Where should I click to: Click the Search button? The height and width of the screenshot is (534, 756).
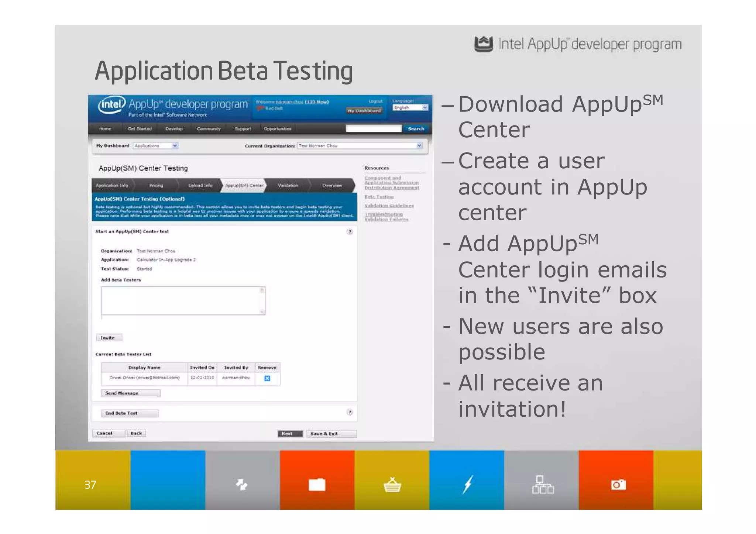416,129
